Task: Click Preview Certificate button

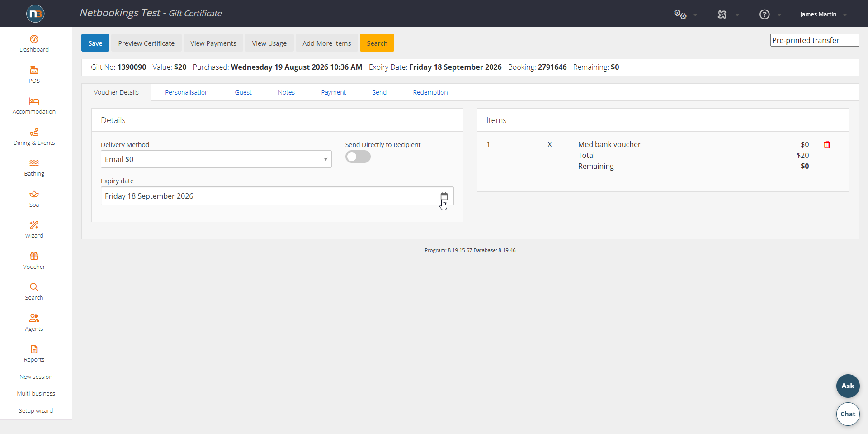Action: click(x=146, y=43)
